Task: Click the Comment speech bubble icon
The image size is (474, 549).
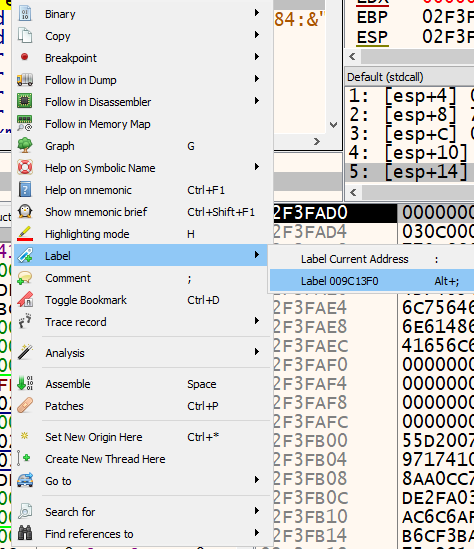Action: click(25, 278)
